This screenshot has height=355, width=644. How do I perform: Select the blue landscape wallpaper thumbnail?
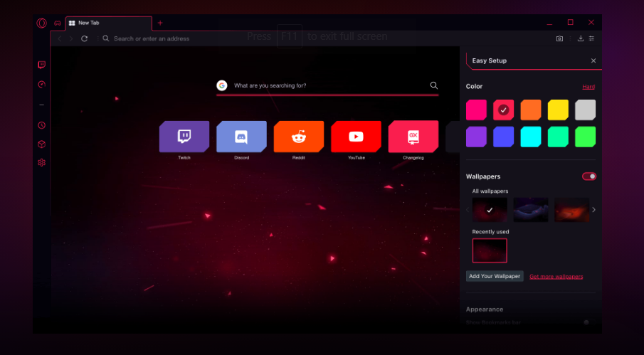(x=531, y=210)
